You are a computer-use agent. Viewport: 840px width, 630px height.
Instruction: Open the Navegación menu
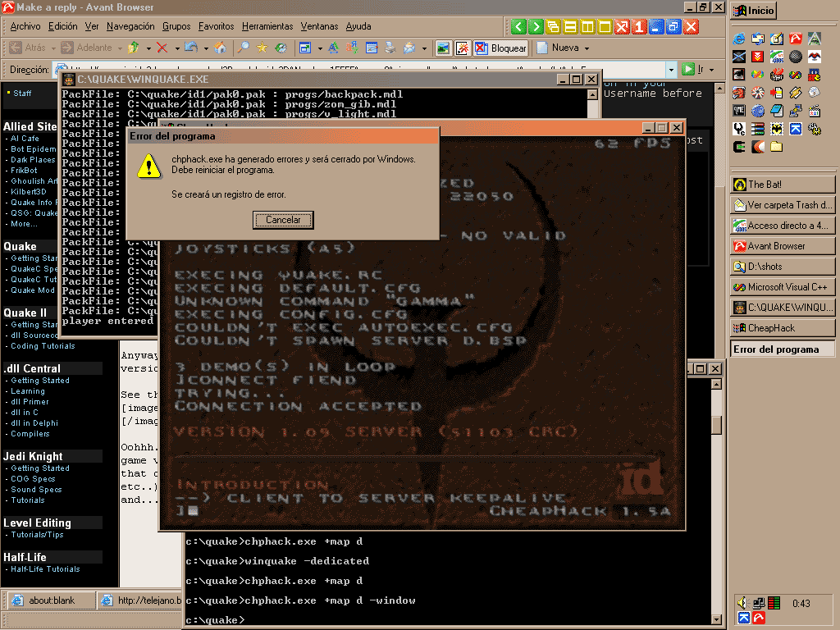(x=130, y=26)
